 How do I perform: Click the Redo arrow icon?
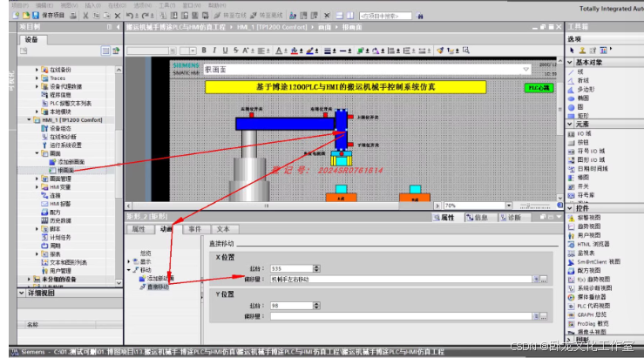pyautogui.click(x=145, y=16)
